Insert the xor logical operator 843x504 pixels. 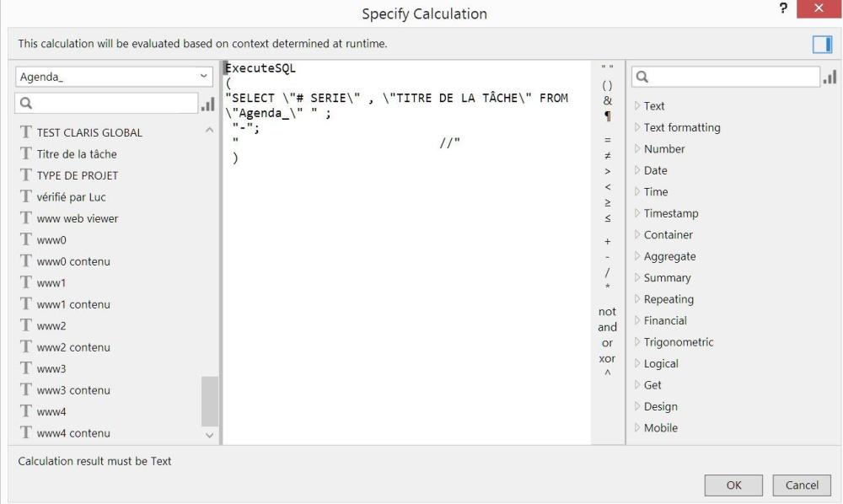[607, 358]
